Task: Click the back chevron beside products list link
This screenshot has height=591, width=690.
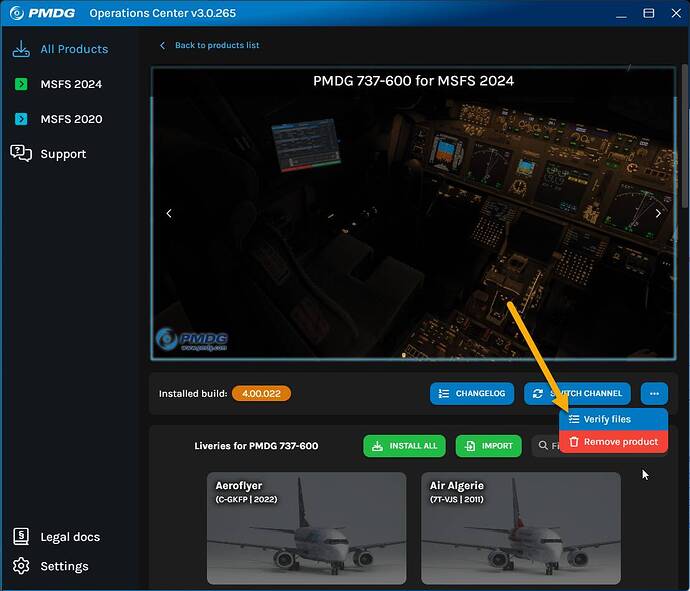Action: point(162,45)
